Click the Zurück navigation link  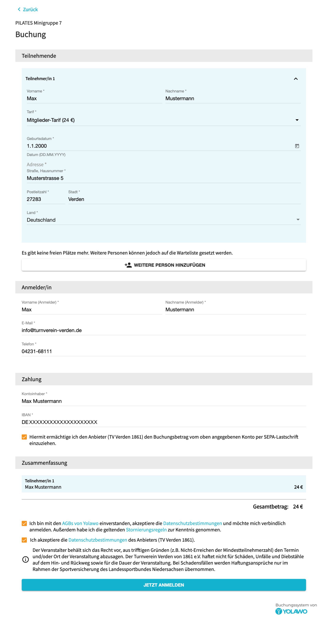click(x=30, y=9)
